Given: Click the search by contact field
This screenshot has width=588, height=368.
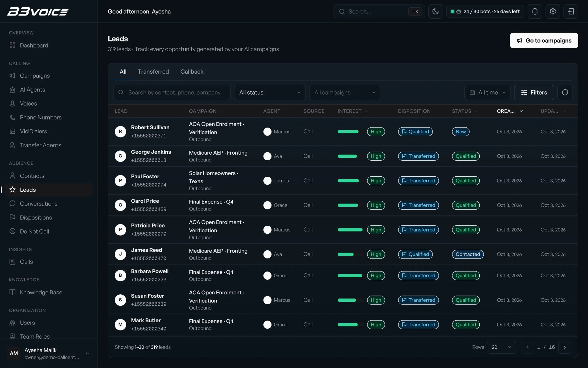Looking at the screenshot, I should point(172,92).
